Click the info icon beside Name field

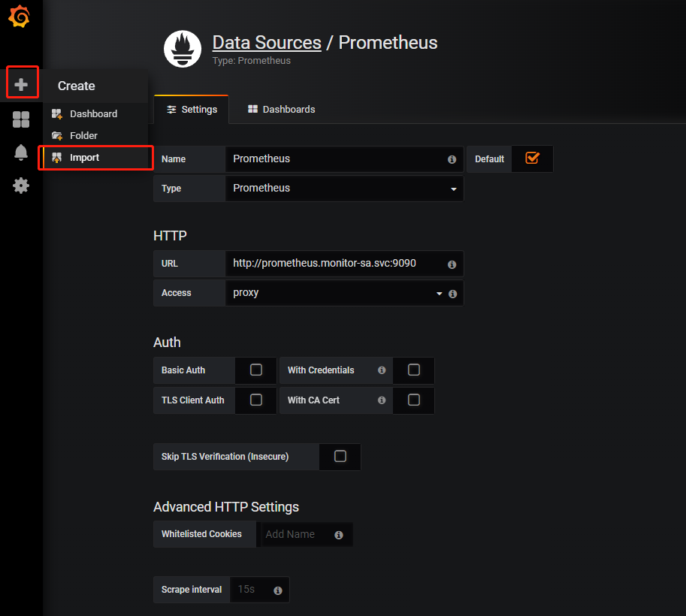452,159
